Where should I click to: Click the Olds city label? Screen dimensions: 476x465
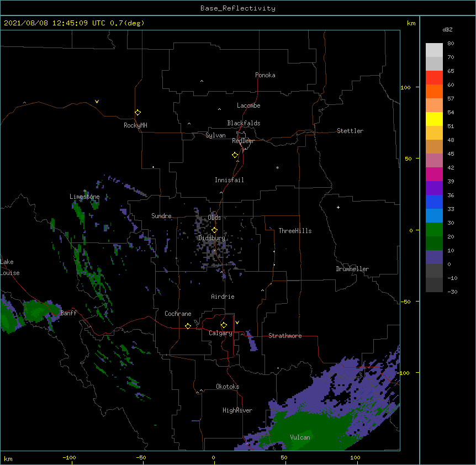[214, 218]
